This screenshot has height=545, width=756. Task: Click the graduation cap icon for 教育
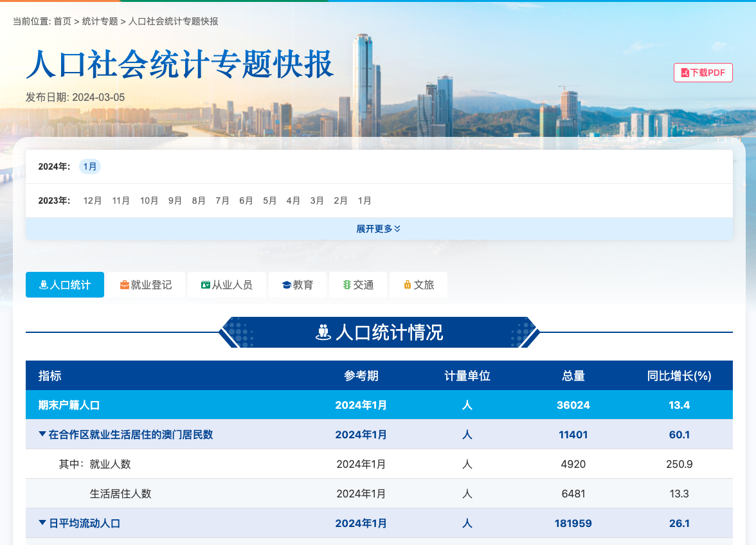coord(287,285)
